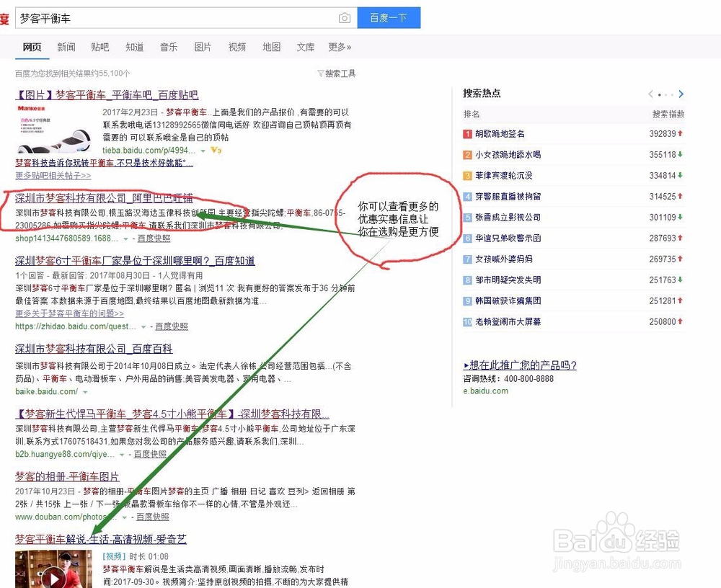Click the rank 3 badge icon
Viewport: 721px width, 588px height.
pos(467,176)
